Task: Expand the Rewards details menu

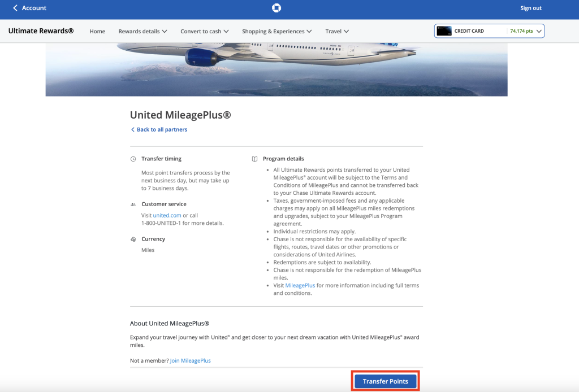Action: click(142, 31)
